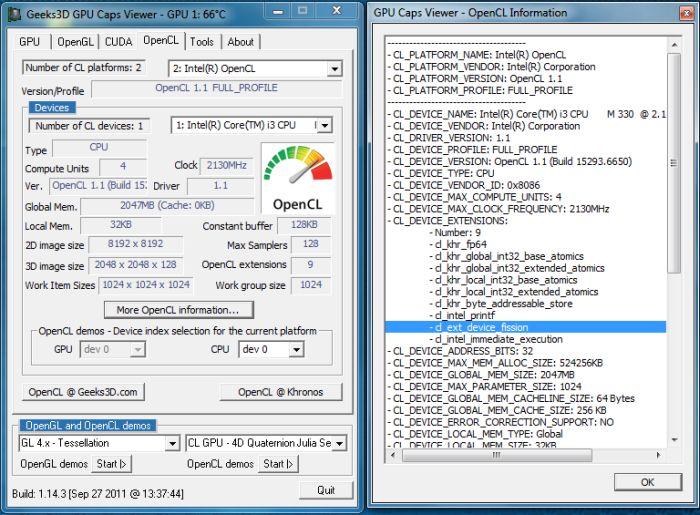Viewport: 700px width, 515px height.
Task: Open the About tab
Action: [241, 42]
